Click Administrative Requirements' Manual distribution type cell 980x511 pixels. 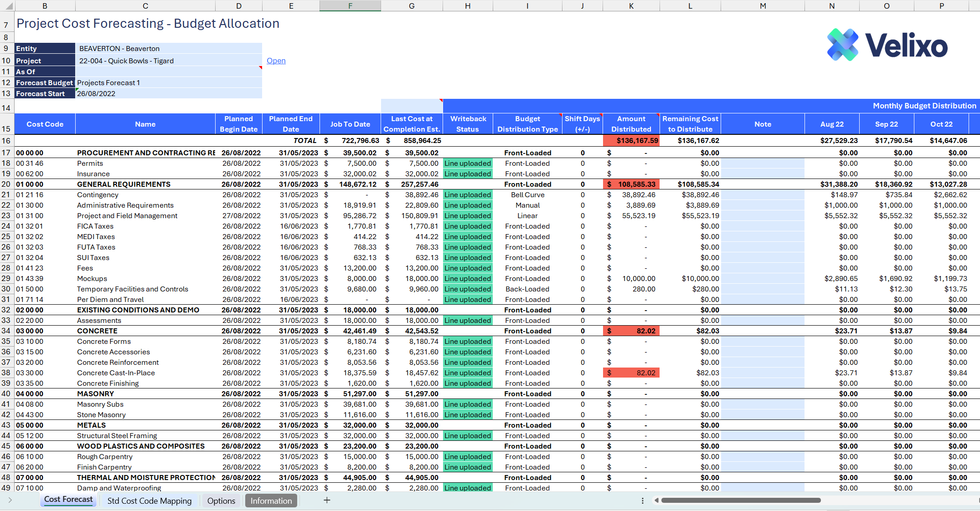(x=527, y=205)
